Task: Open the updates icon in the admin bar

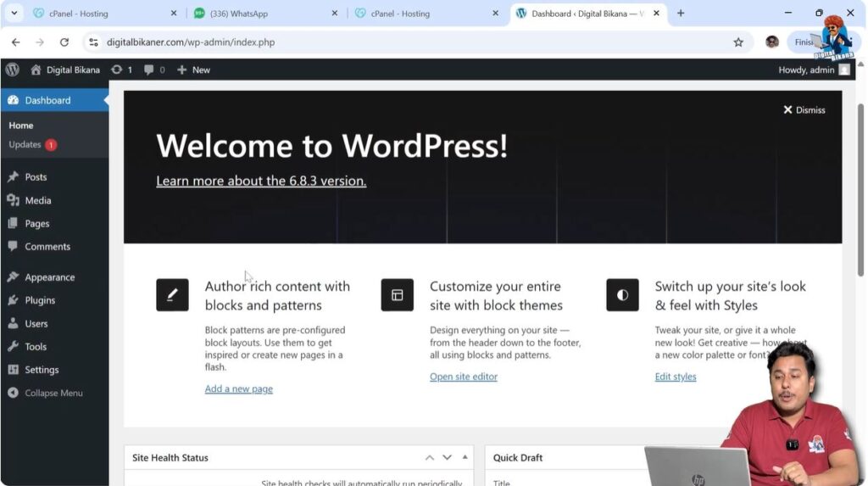Action: (116, 70)
